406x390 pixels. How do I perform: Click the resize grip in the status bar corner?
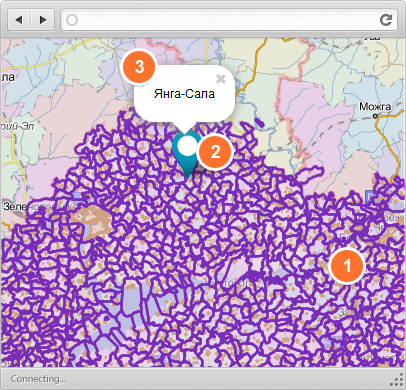click(x=396, y=380)
